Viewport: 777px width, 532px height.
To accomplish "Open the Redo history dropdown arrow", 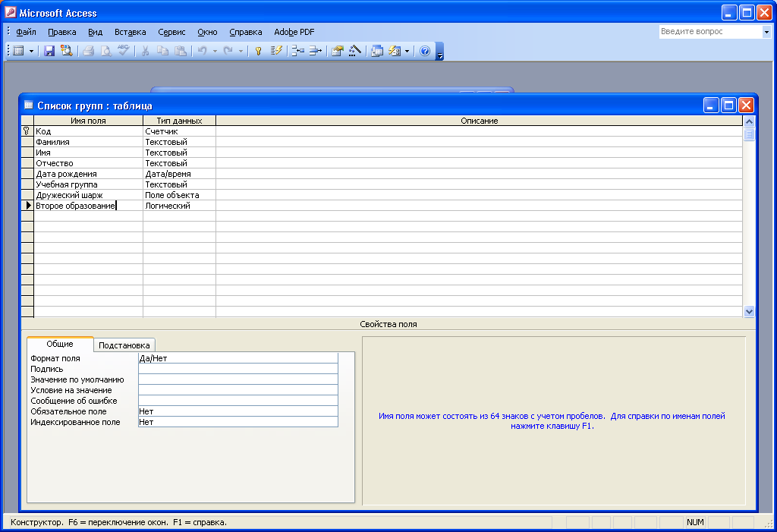I will click(x=241, y=51).
